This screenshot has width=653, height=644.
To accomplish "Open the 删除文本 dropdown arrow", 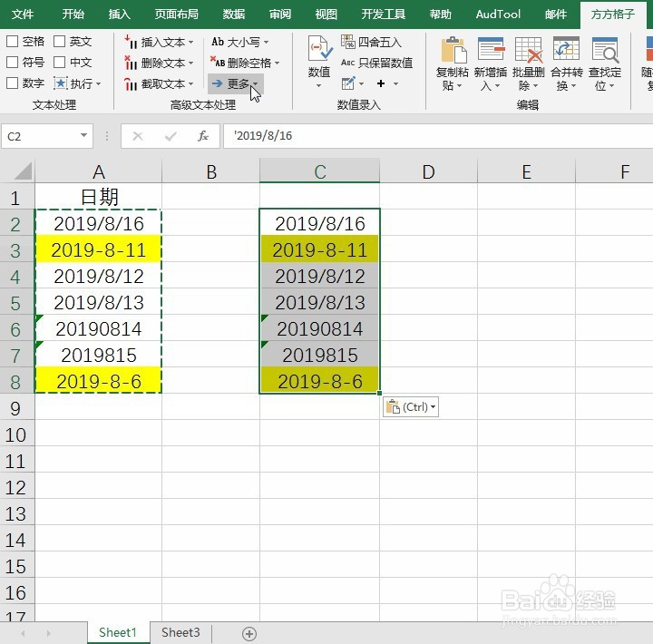I will [190, 63].
